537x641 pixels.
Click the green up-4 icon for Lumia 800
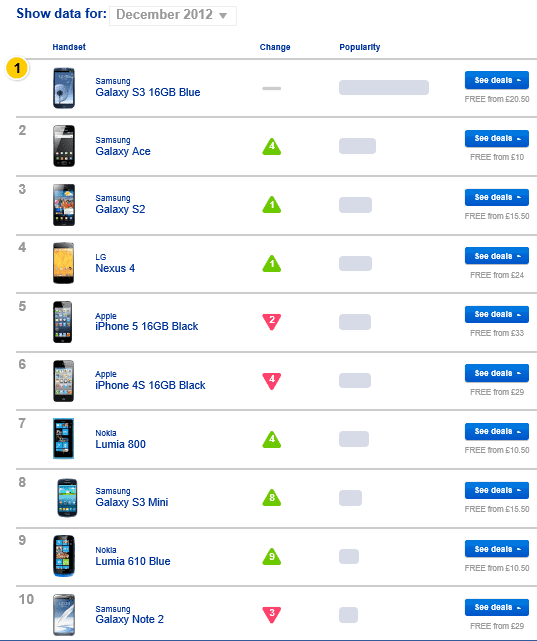pos(272,439)
